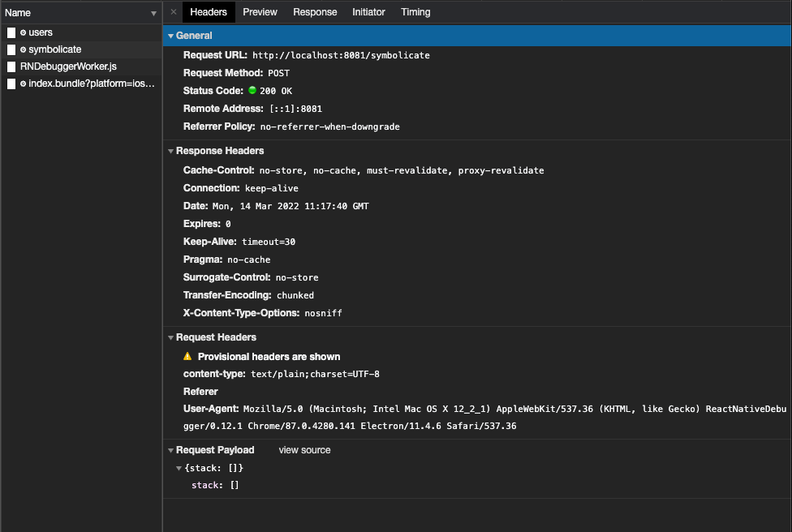This screenshot has width=792, height=532.
Task: Click the gear icon beside index.bundle request
Action: click(23, 84)
